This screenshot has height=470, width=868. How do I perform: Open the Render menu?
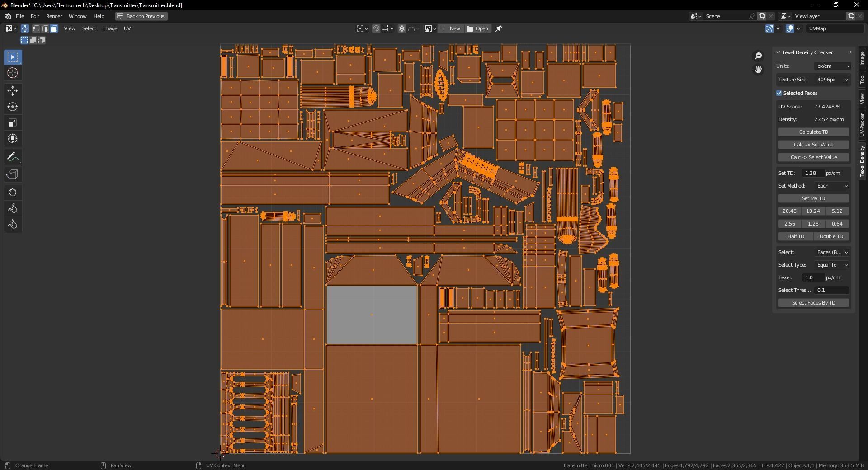(x=54, y=16)
